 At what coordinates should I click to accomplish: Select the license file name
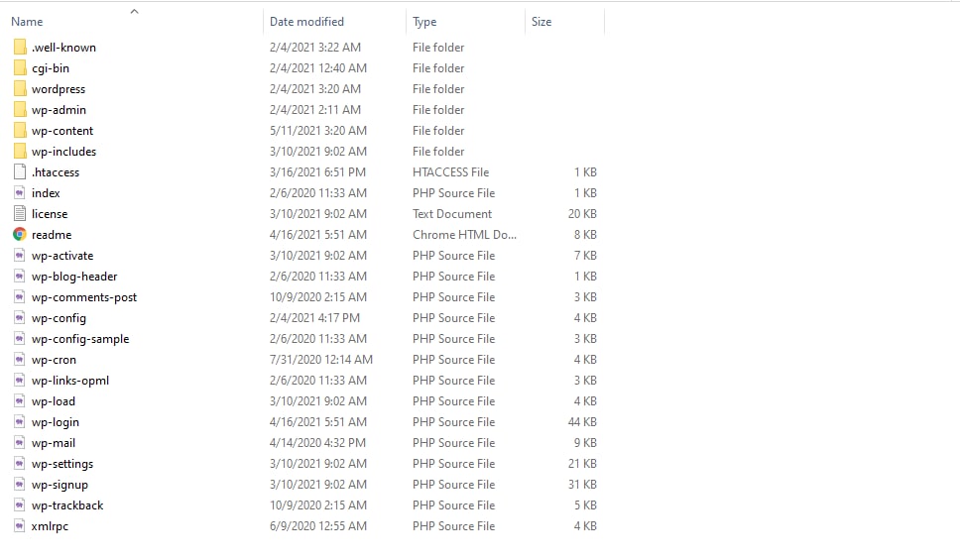pos(50,214)
